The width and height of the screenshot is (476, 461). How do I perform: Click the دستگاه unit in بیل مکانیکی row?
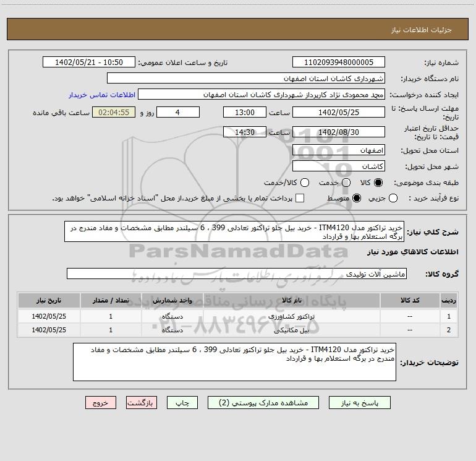click(x=172, y=330)
